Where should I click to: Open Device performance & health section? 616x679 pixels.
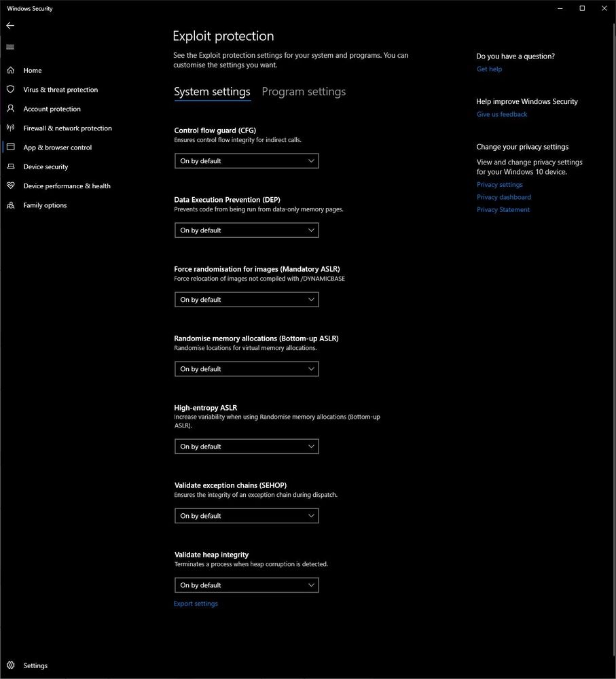click(67, 186)
